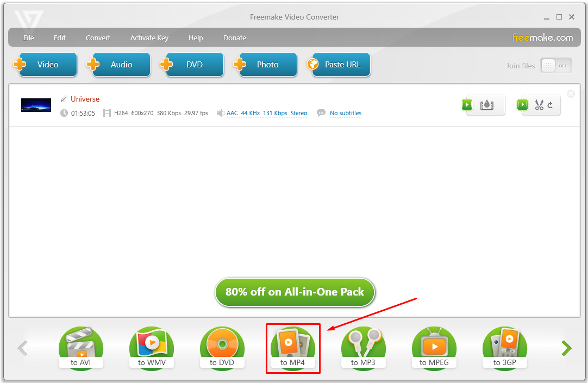This screenshot has width=588, height=383.
Task: Close the Freemake Video Converter window
Action: pyautogui.click(x=572, y=17)
